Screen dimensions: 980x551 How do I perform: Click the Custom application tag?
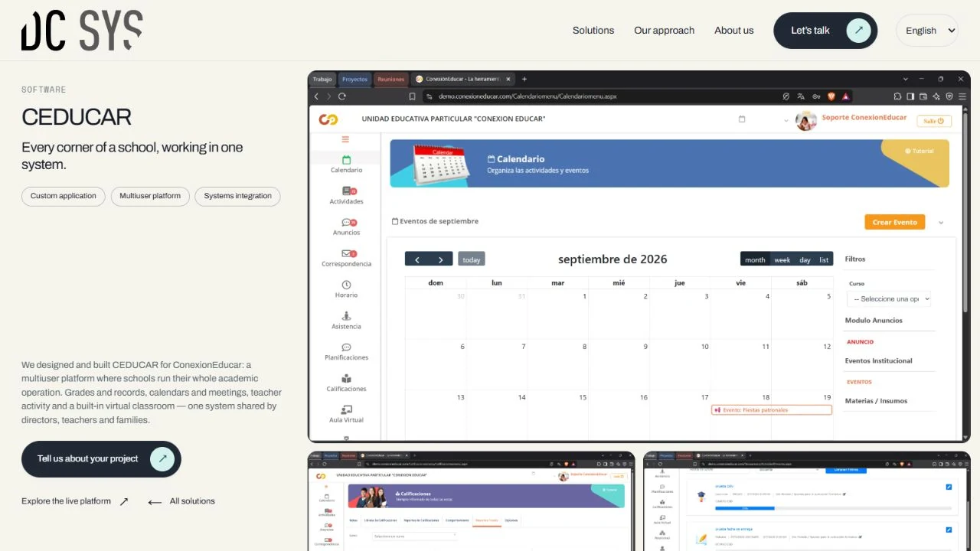click(x=64, y=196)
